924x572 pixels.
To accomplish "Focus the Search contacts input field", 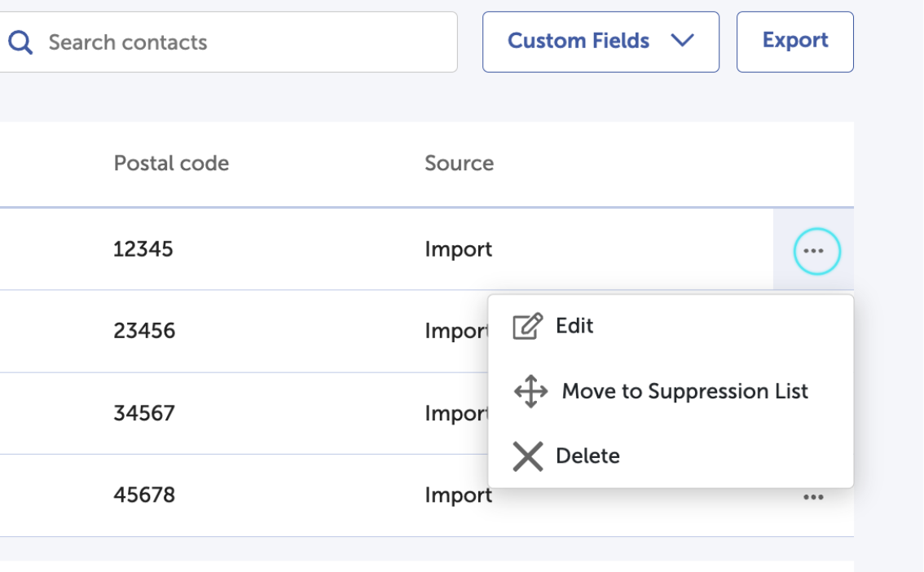I will coord(244,42).
